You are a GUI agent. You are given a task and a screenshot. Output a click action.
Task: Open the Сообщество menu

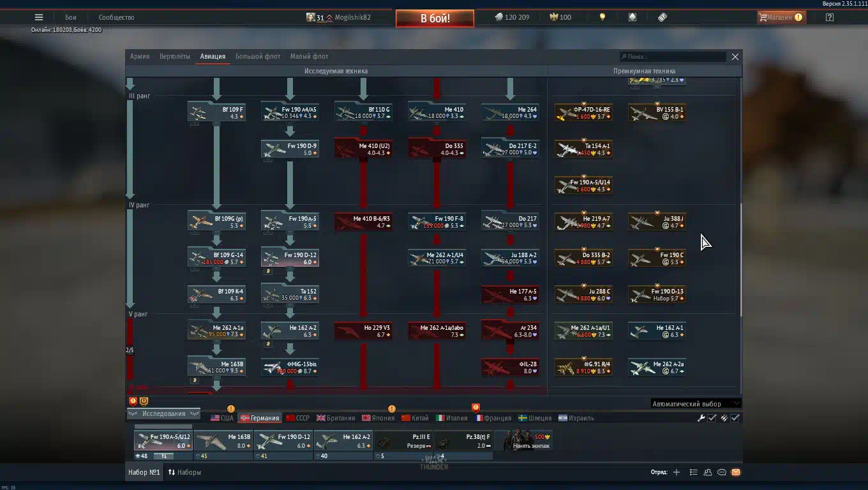pyautogui.click(x=116, y=17)
